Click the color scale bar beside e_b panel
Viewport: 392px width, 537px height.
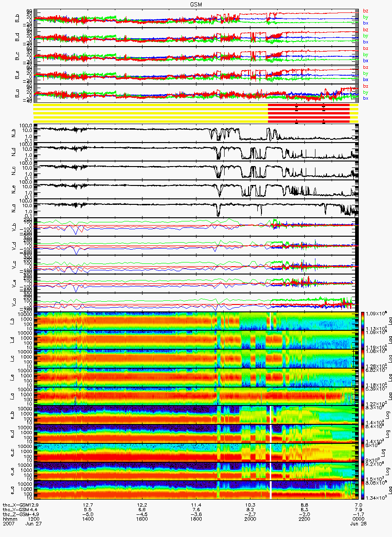coord(362,415)
